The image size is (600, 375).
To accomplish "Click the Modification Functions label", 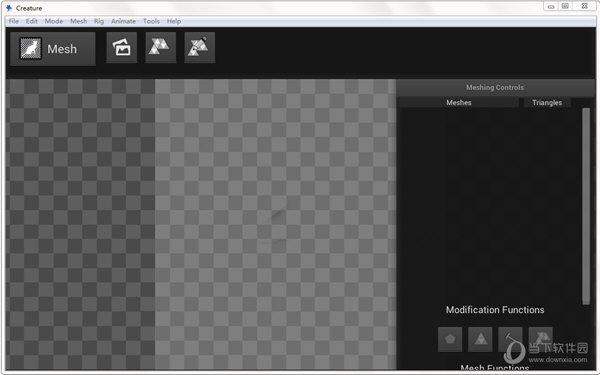I will point(495,310).
